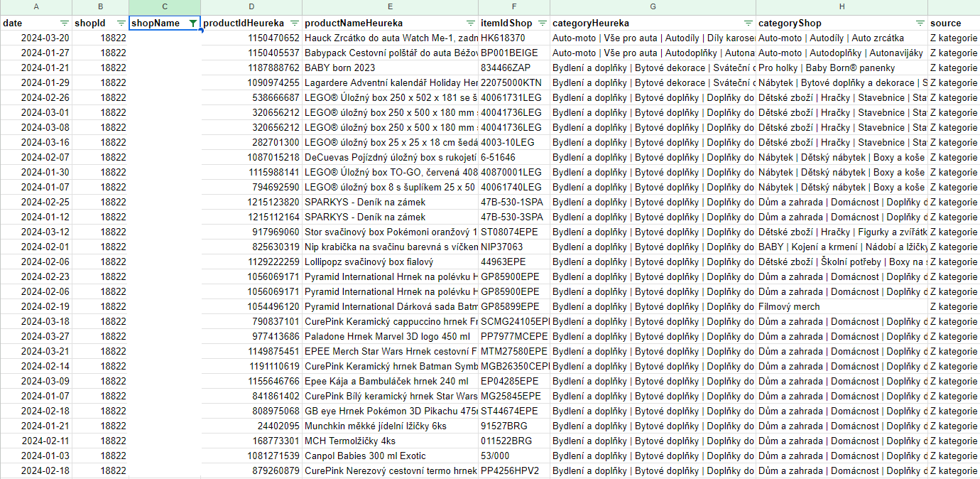Select the product ID cell 282701300
Viewport: 980px width, 479px height.
[x=252, y=143]
